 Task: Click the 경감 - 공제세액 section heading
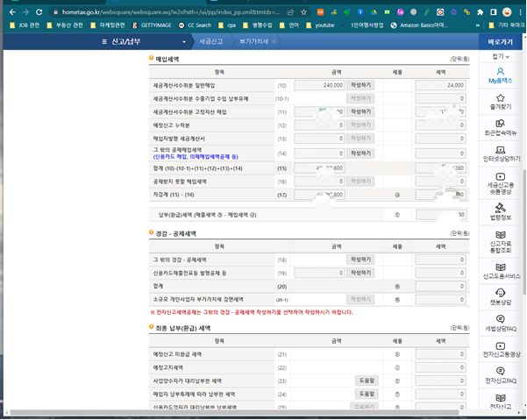click(x=175, y=233)
